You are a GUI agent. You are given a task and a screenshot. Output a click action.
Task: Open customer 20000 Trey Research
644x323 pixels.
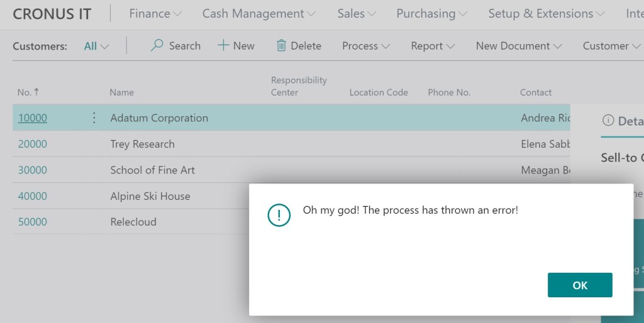click(x=32, y=144)
